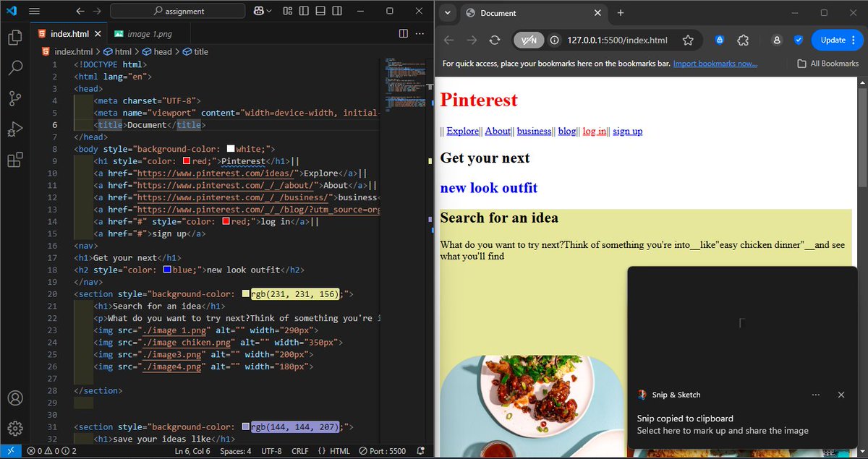Open the blue shield check icon in browser
Image resolution: width=868 pixels, height=459 pixels.
[799, 40]
